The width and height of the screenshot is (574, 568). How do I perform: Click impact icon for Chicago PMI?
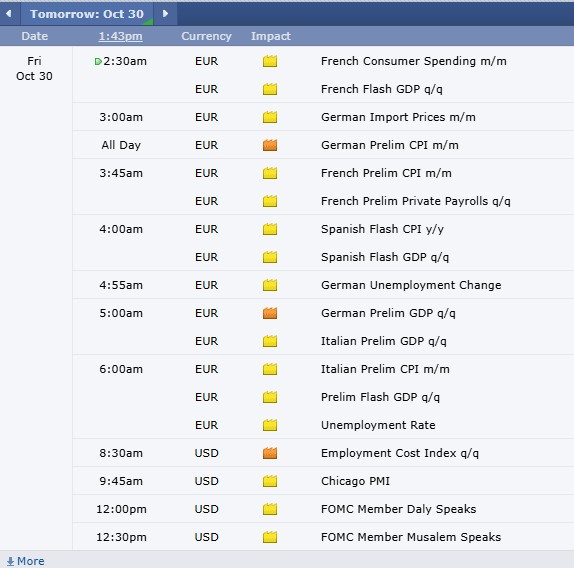click(270, 481)
